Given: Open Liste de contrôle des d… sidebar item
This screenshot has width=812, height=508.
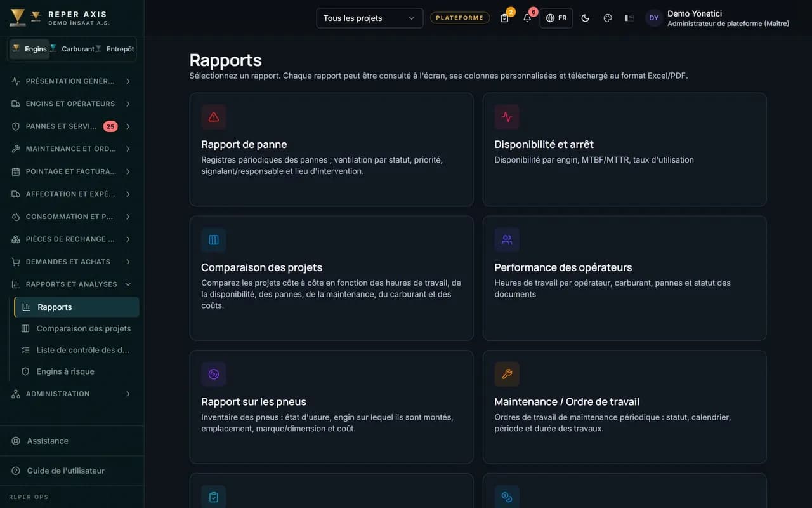Looking at the screenshot, I should pyautogui.click(x=77, y=350).
